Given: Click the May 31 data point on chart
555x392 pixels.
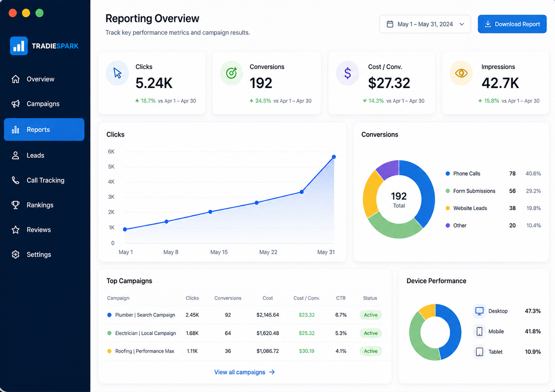Looking at the screenshot, I should 334,157.
